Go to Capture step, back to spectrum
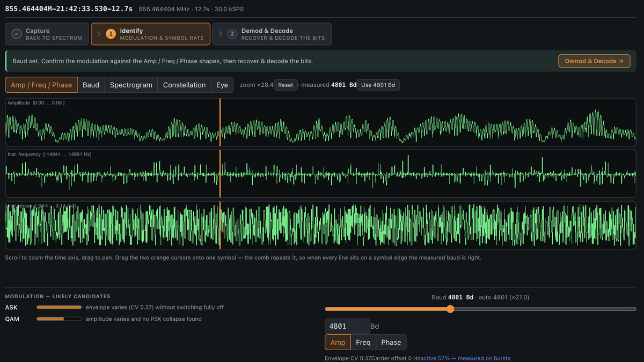This screenshot has width=644, height=362. coord(47,34)
